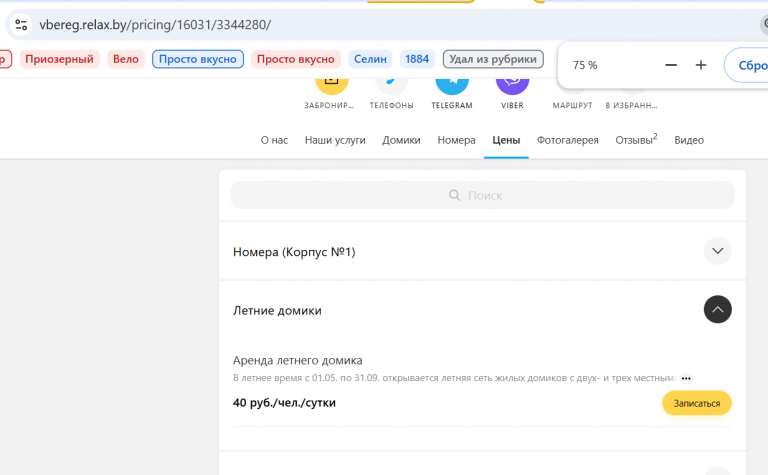This screenshot has width=768, height=475.
Task: Switch to the Номера tab
Action: coord(456,140)
